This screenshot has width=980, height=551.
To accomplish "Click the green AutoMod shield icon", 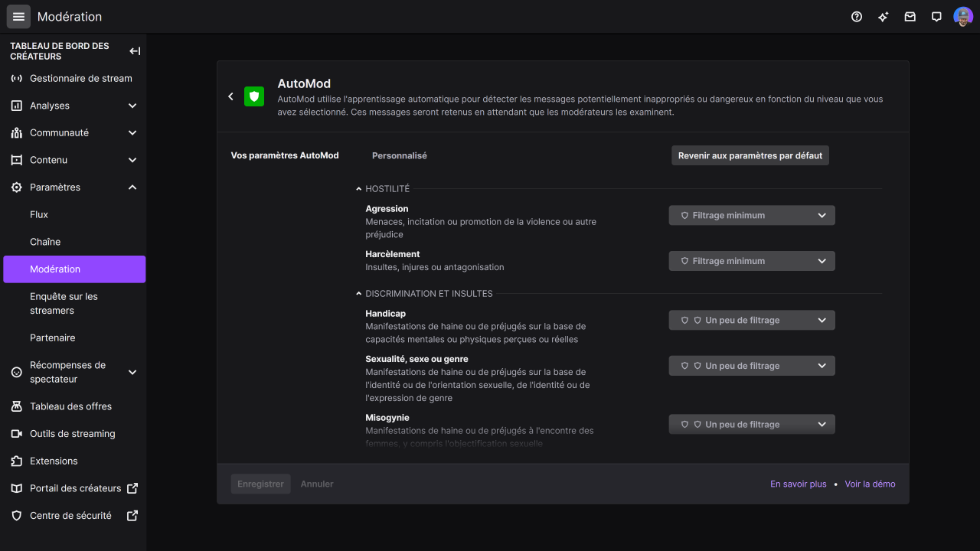I will [254, 96].
